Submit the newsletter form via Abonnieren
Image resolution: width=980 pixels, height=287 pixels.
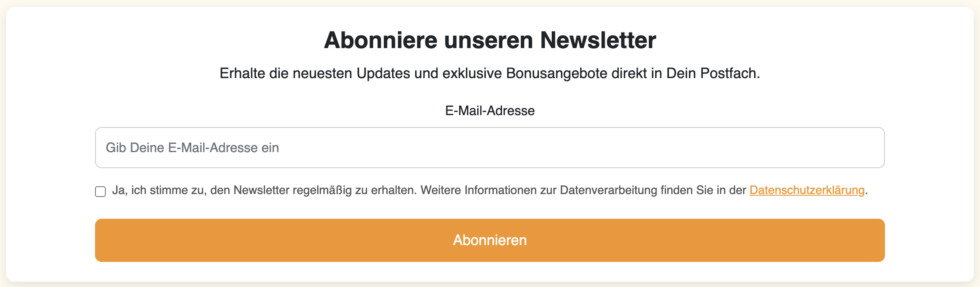490,240
